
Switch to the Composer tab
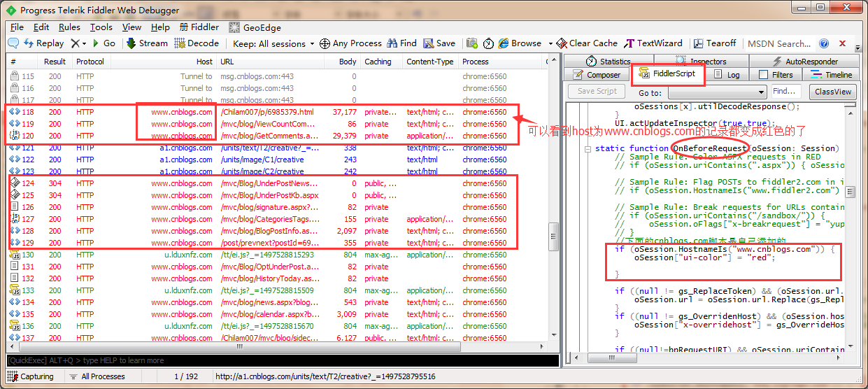point(597,75)
